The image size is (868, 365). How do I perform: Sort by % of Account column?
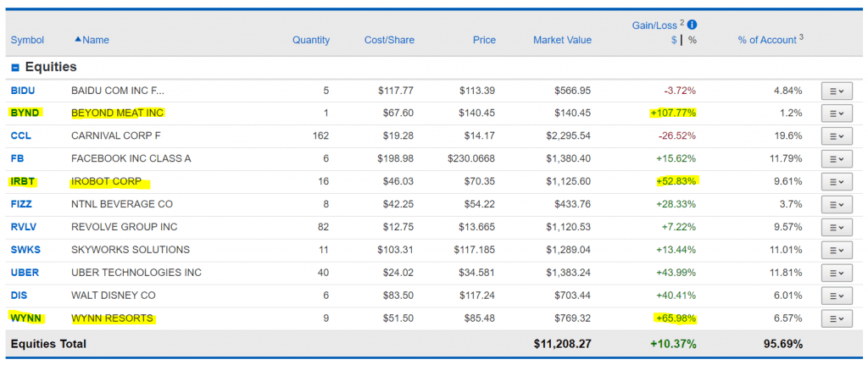pyautogui.click(x=766, y=40)
